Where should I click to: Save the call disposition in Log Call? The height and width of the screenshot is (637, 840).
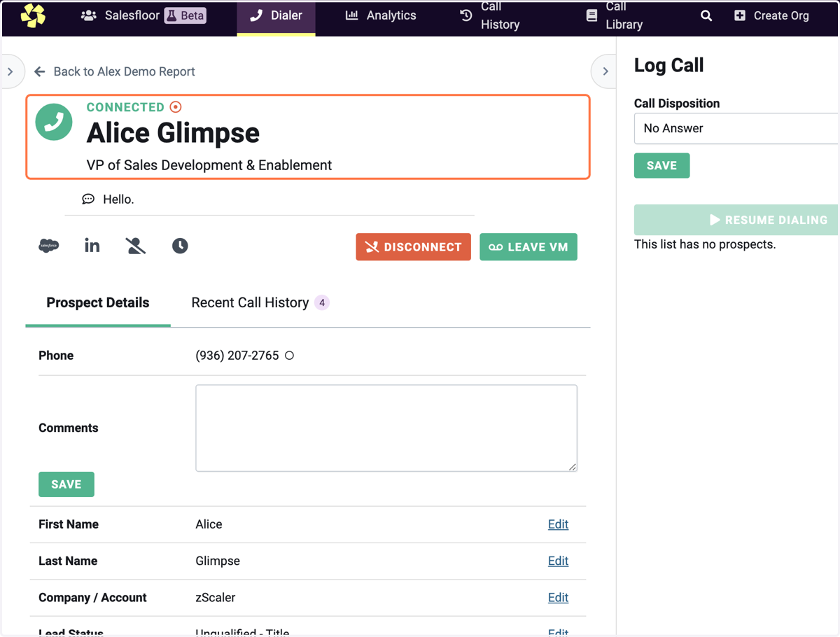tap(661, 166)
